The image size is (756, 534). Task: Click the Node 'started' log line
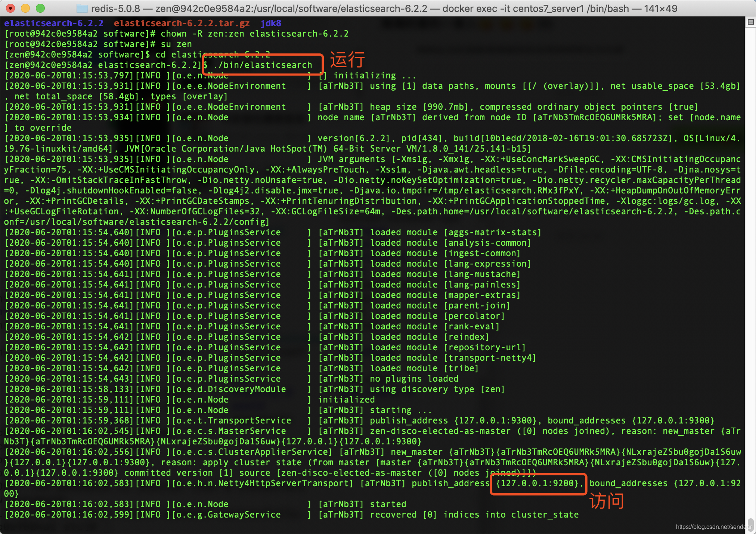click(x=205, y=504)
